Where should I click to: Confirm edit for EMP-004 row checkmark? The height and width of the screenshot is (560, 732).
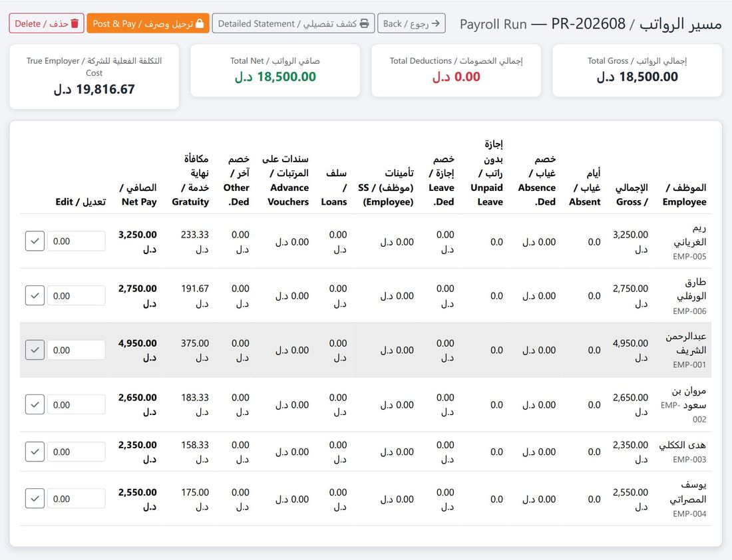tap(35, 499)
